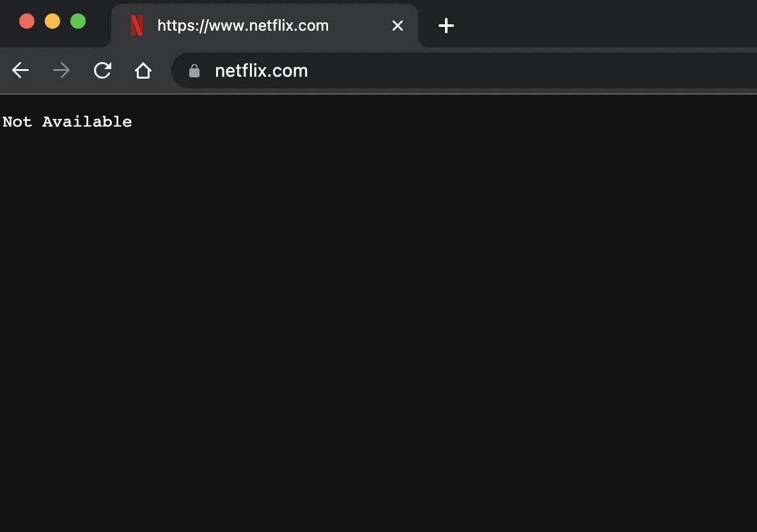757x532 pixels.
Task: Maximize the window with green button
Action: click(x=78, y=21)
